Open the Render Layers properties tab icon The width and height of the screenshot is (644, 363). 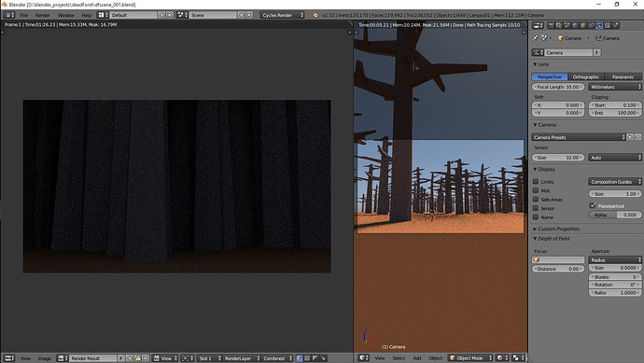click(558, 25)
